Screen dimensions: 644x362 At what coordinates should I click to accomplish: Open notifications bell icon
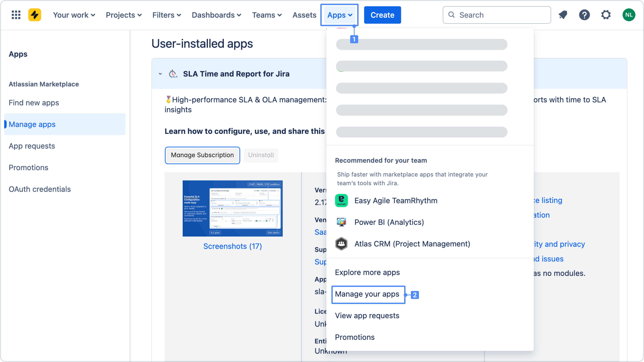(563, 15)
